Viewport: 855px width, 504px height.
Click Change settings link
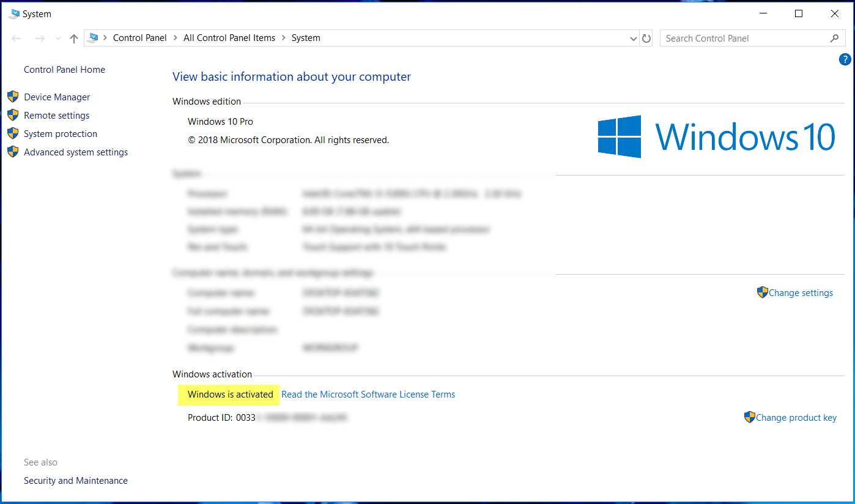click(801, 293)
